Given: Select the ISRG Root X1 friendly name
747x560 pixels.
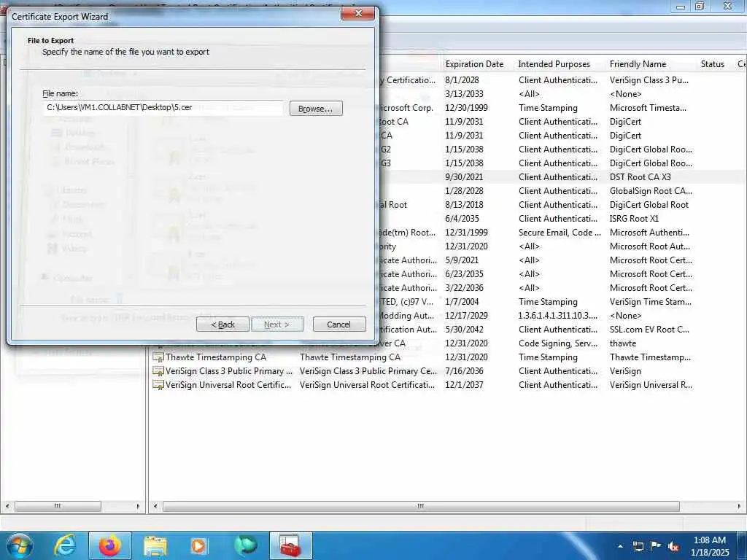Looking at the screenshot, I should point(634,219).
